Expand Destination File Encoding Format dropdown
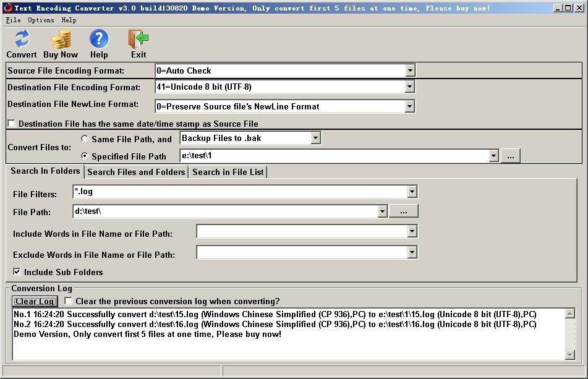 point(409,87)
